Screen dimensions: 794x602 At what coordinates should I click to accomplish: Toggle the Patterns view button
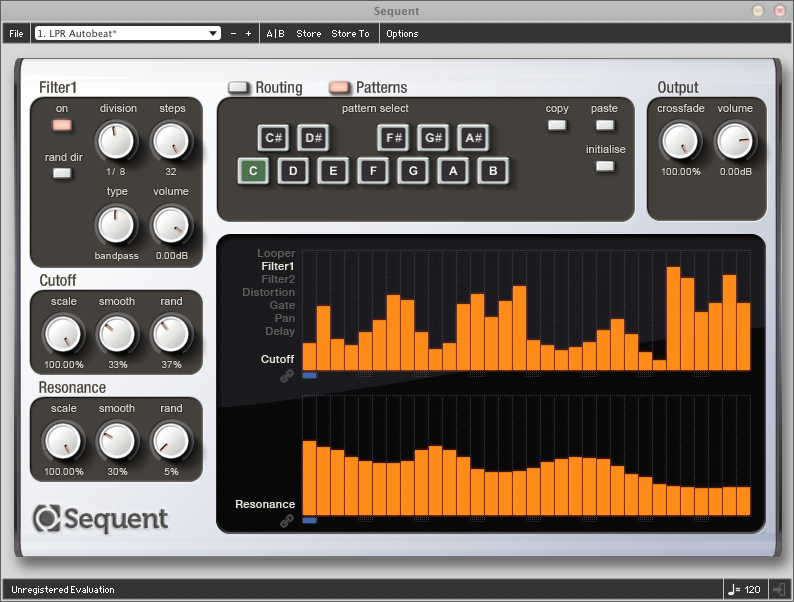pos(339,88)
